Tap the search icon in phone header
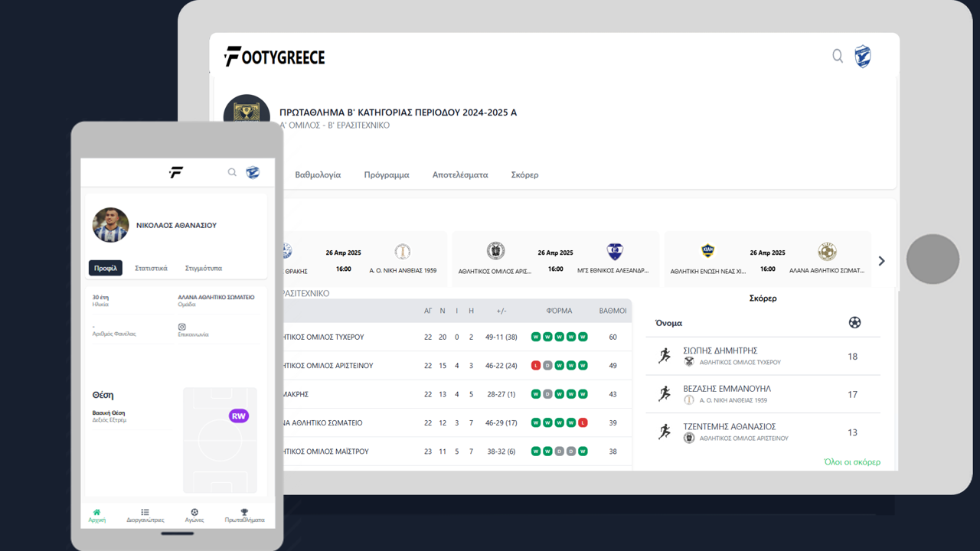Viewport: 980px width, 551px height. pyautogui.click(x=232, y=172)
